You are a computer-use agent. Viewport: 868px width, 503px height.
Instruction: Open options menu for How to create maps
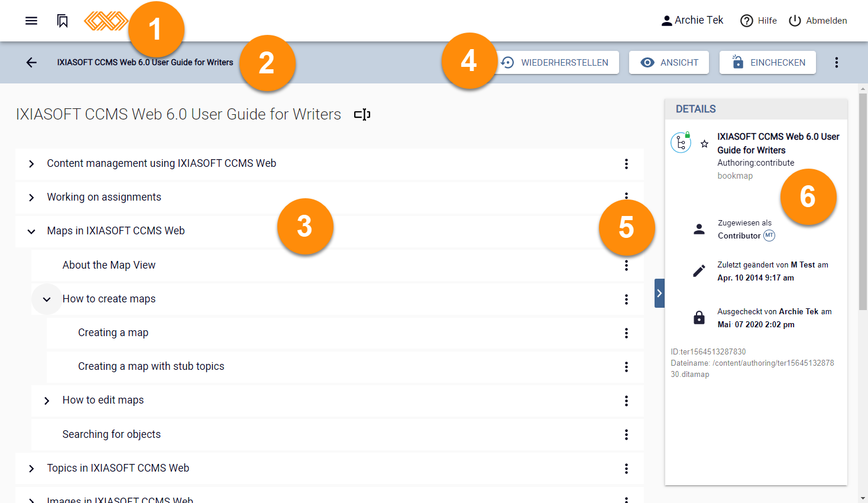626,299
